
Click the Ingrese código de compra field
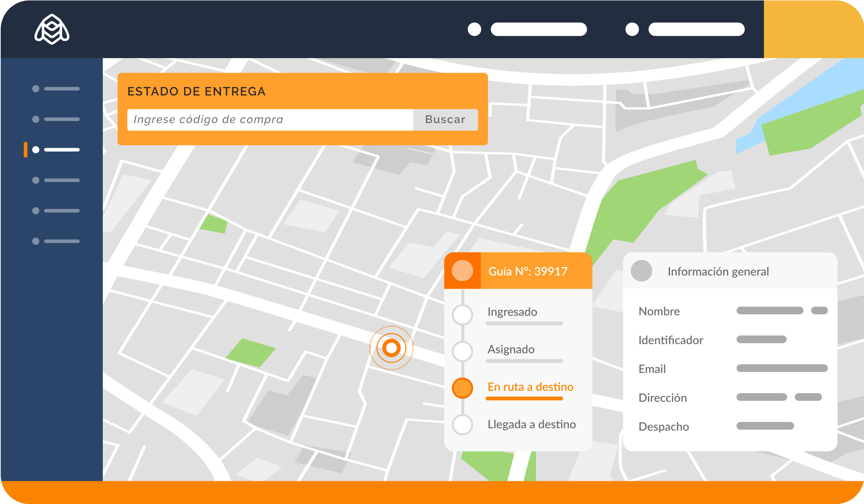pyautogui.click(x=270, y=120)
